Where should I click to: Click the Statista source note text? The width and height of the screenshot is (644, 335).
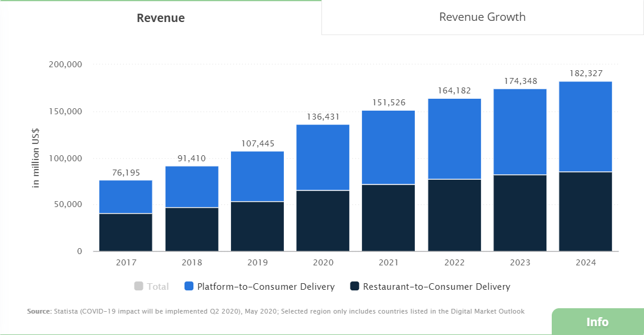tap(276, 311)
